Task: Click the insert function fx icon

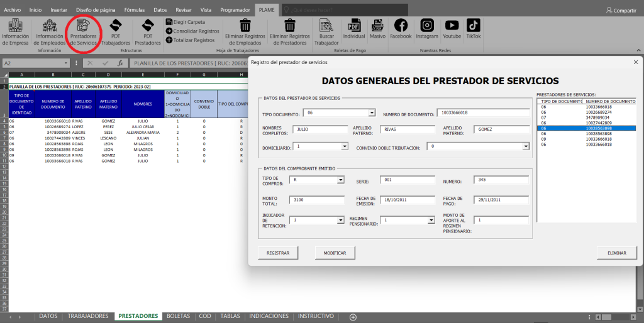Action: pos(120,63)
